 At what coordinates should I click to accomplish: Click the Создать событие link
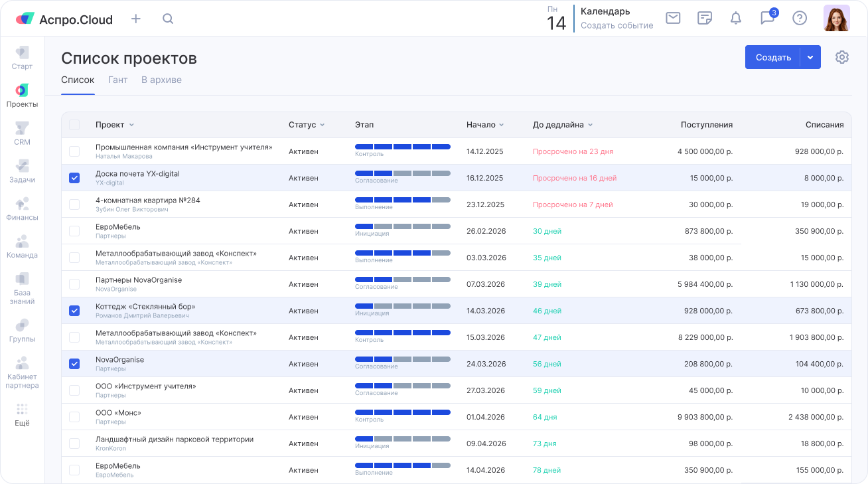pyautogui.click(x=616, y=25)
